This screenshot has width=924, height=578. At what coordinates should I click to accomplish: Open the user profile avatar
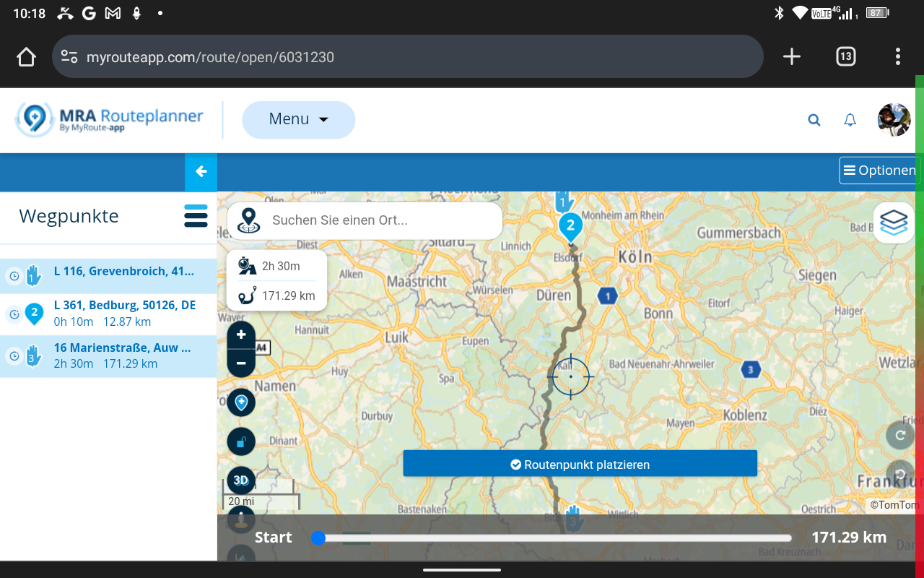[894, 120]
